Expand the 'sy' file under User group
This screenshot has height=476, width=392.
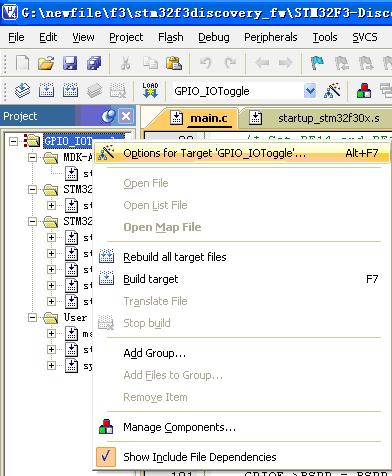click(51, 365)
